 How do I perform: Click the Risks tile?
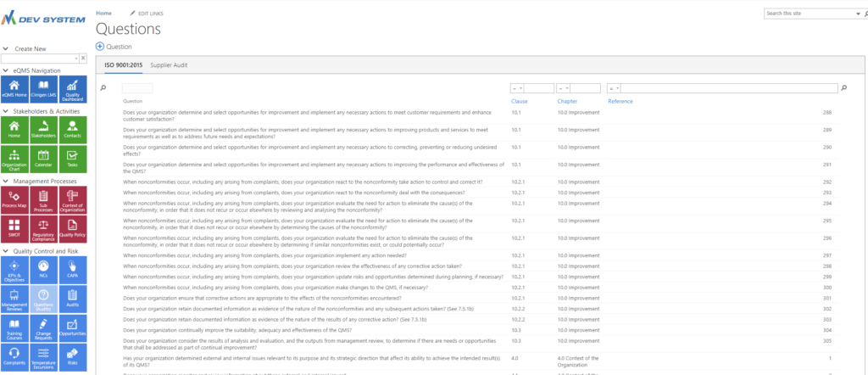(x=72, y=356)
